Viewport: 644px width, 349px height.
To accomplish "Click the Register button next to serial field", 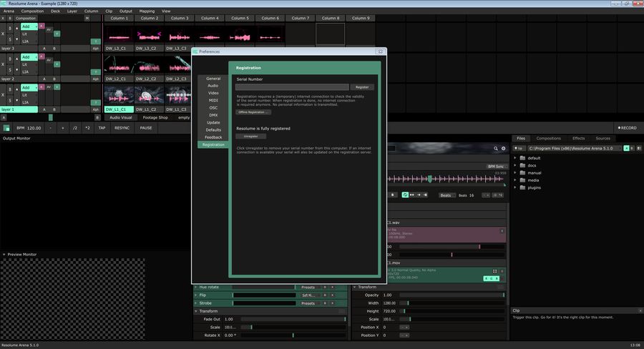I will pyautogui.click(x=362, y=87).
